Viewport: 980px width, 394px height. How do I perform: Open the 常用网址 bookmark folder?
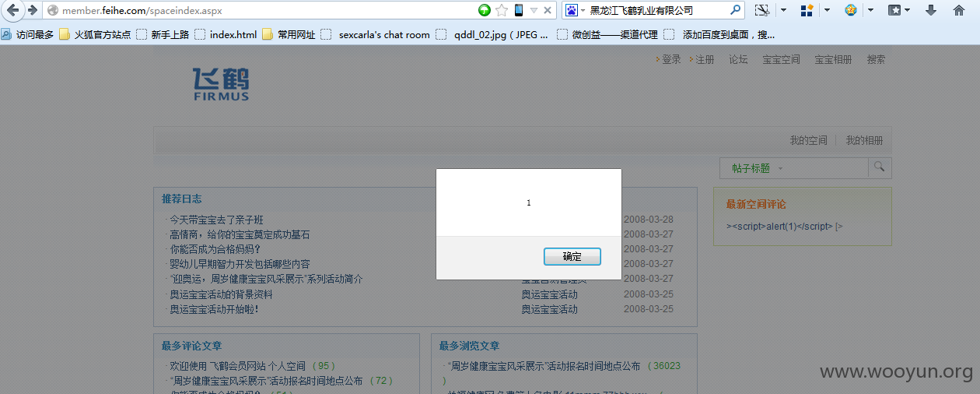(x=289, y=34)
